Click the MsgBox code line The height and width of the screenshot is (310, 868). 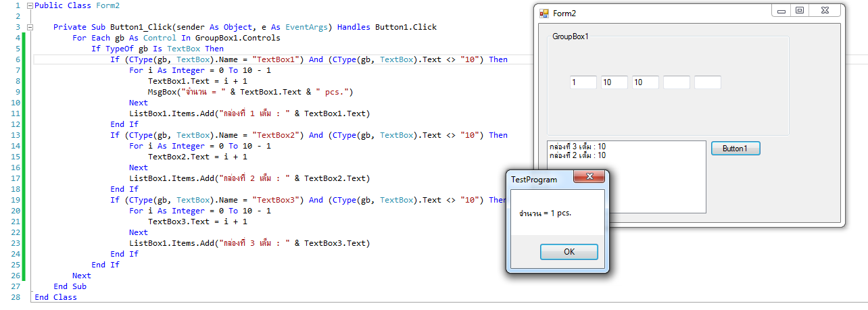click(x=250, y=92)
